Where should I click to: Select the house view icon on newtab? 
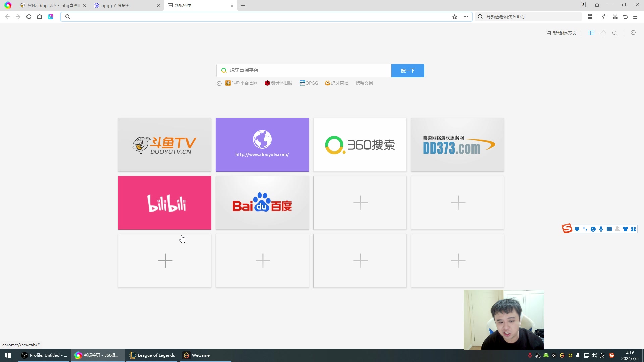coord(603,33)
